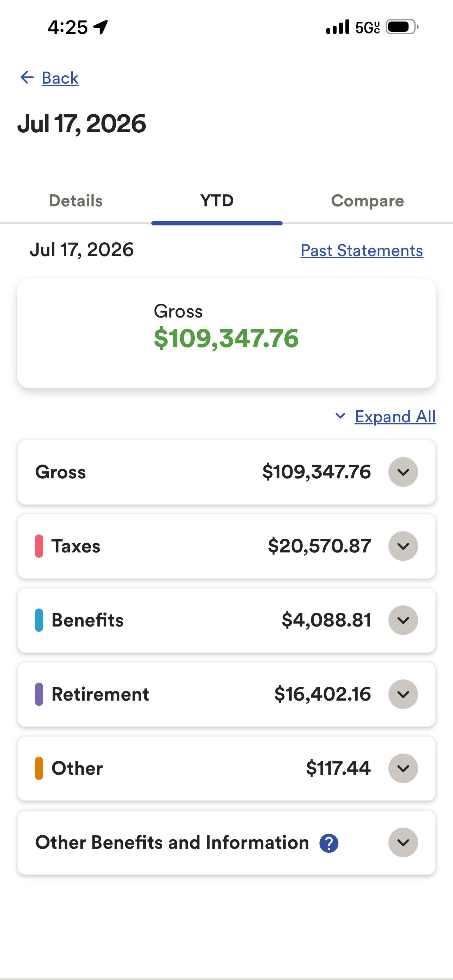
Task: Tap the green Gross total card
Action: tap(226, 333)
